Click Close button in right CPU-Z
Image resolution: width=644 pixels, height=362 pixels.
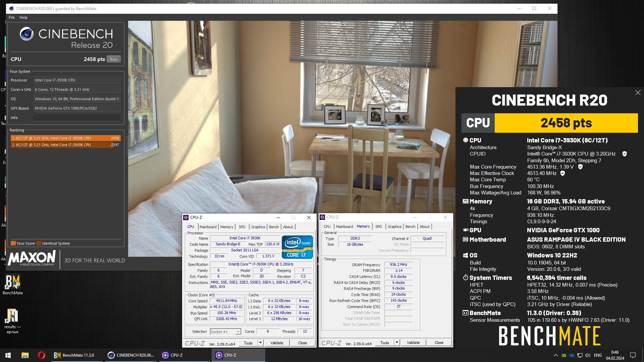(439, 343)
